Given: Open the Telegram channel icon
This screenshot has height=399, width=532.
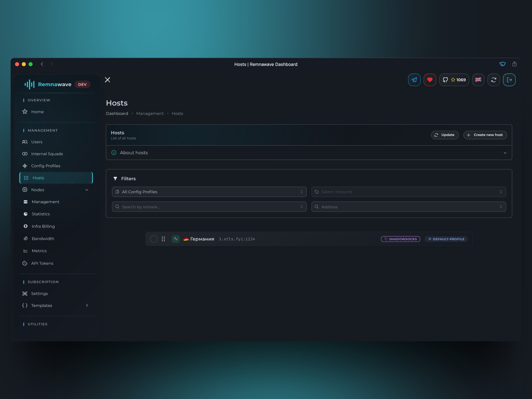Looking at the screenshot, I should pyautogui.click(x=414, y=80).
